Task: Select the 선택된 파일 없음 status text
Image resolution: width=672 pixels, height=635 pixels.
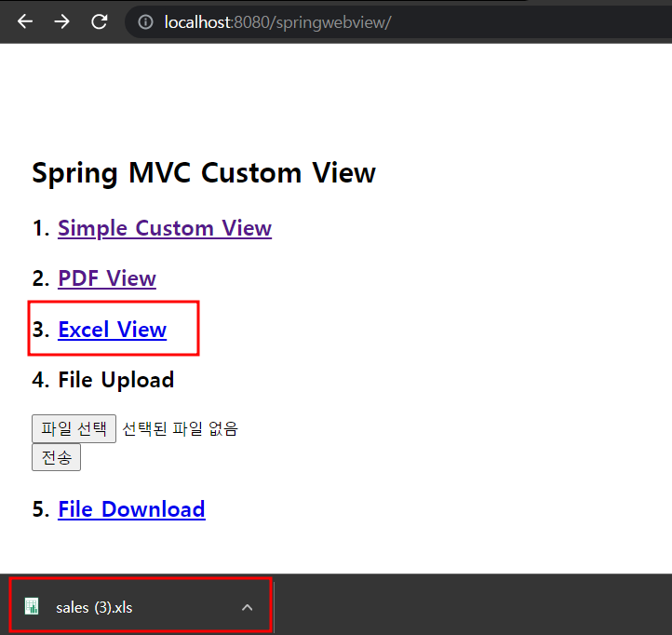Action: [x=180, y=428]
